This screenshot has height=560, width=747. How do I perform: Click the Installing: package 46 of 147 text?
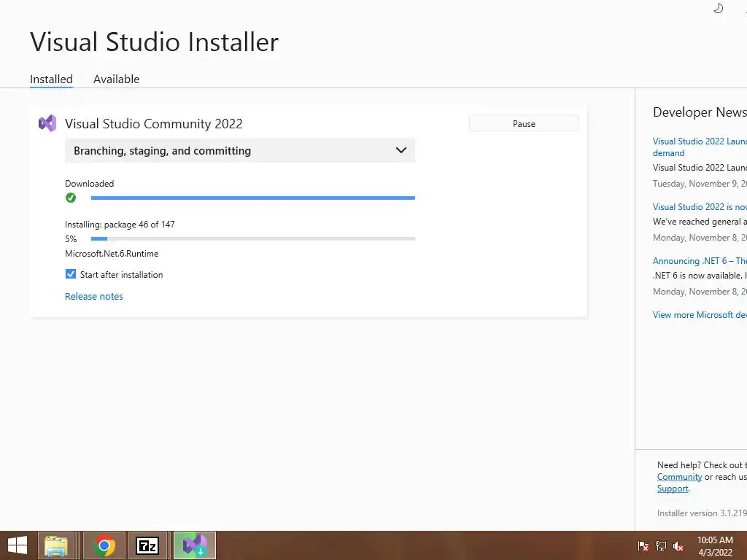pos(120,225)
